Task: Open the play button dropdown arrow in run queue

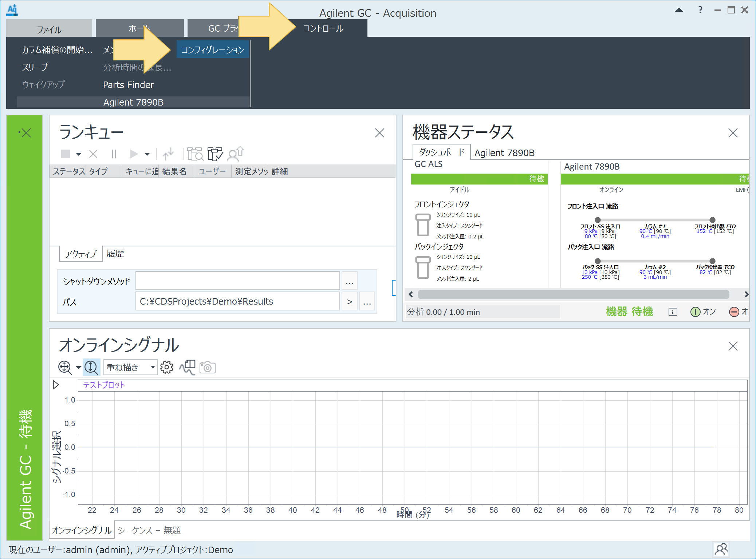Action: point(147,154)
